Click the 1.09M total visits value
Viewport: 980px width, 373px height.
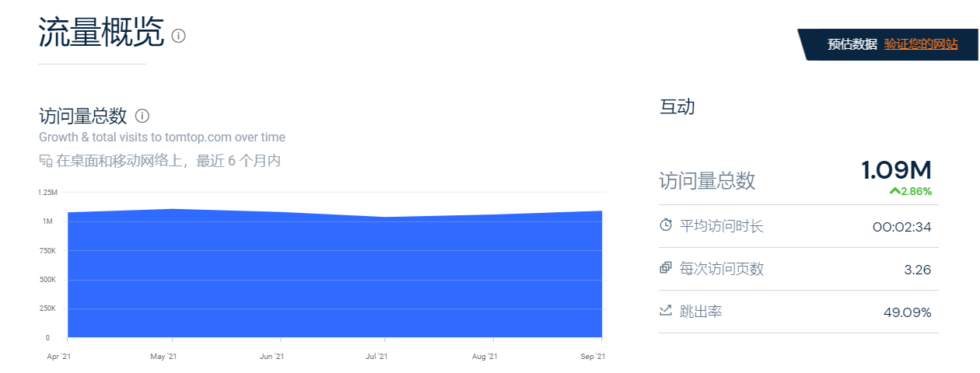click(896, 170)
